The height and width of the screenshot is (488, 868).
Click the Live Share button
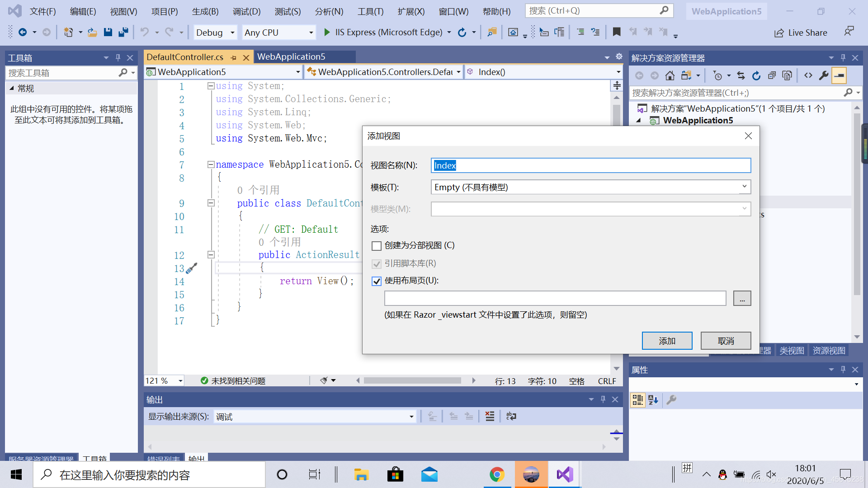[x=801, y=33]
